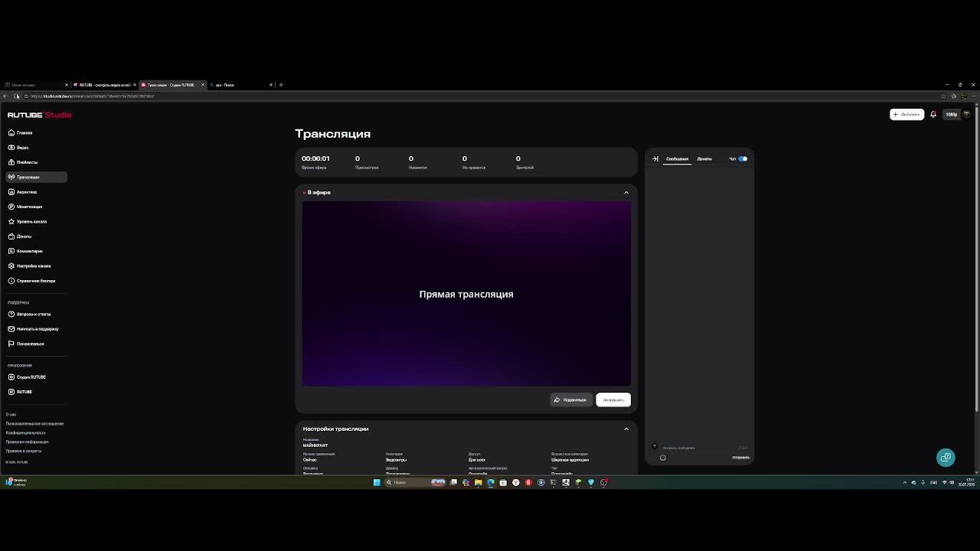Switch to the RUTUBE смотреть видео browser tab

click(x=104, y=85)
